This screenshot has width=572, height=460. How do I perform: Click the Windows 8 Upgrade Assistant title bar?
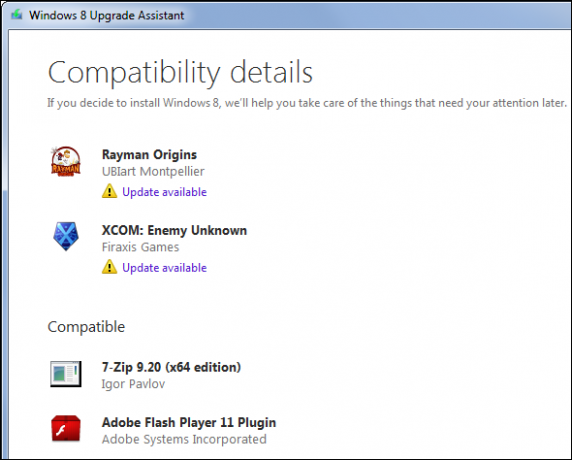286,15
